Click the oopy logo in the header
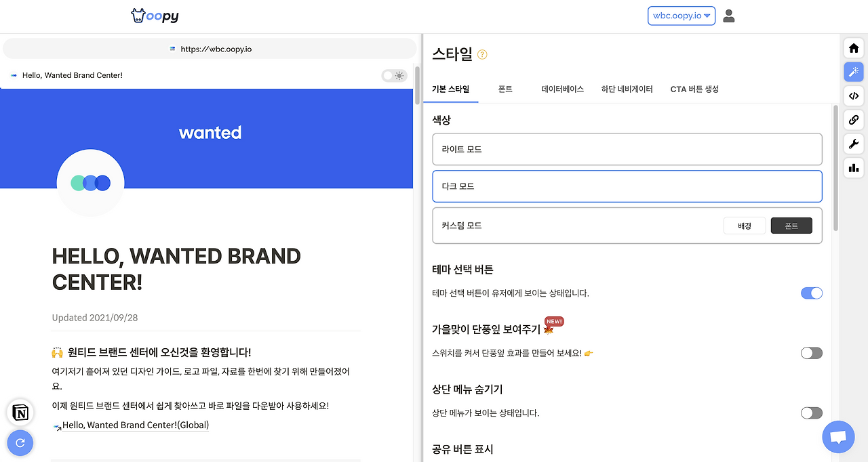 155,16
